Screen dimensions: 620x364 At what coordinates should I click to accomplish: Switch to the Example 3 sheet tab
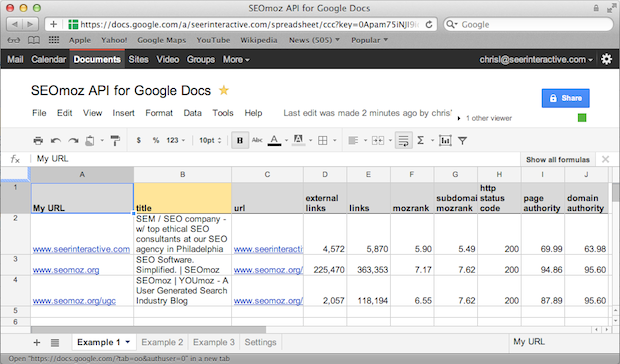(x=214, y=342)
